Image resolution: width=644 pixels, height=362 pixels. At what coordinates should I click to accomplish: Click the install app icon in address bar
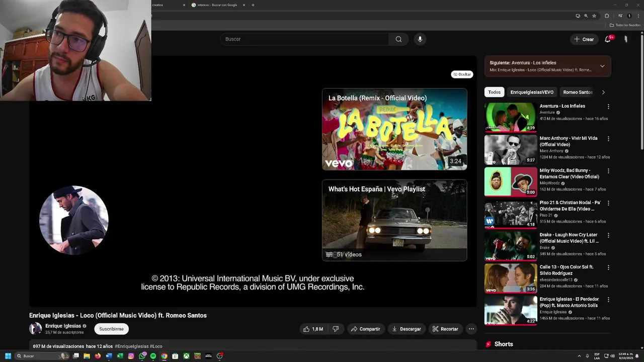578,16
